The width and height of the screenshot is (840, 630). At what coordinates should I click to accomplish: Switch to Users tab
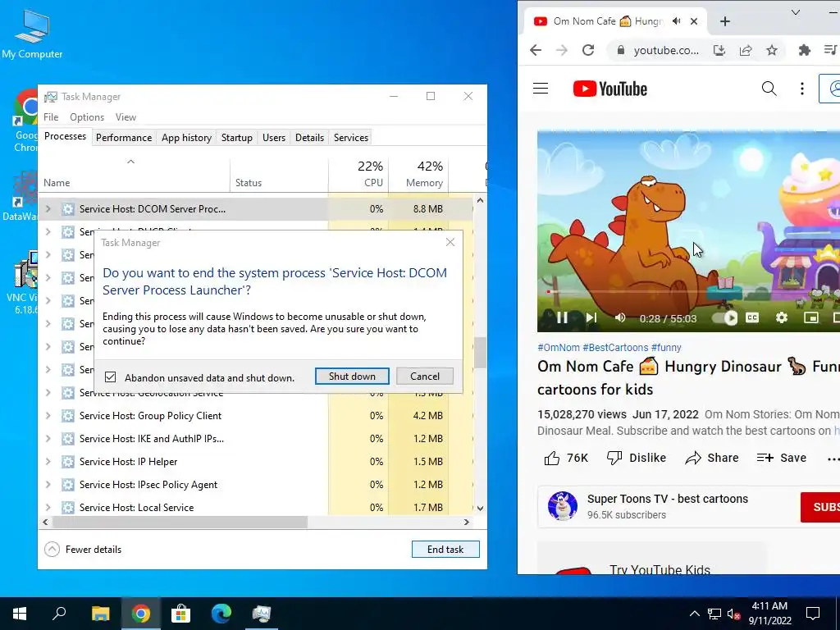click(x=274, y=138)
